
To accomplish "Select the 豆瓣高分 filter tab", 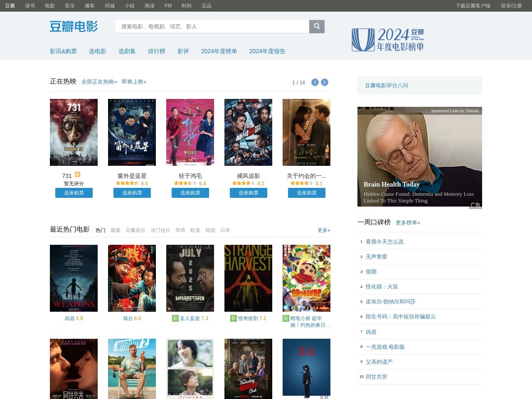I will coord(135,230).
